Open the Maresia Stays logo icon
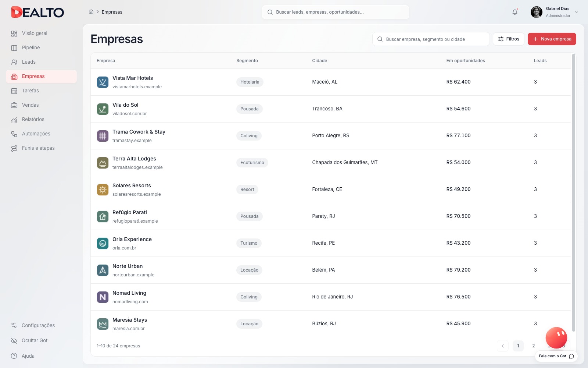The height and width of the screenshot is (368, 588). [103, 324]
